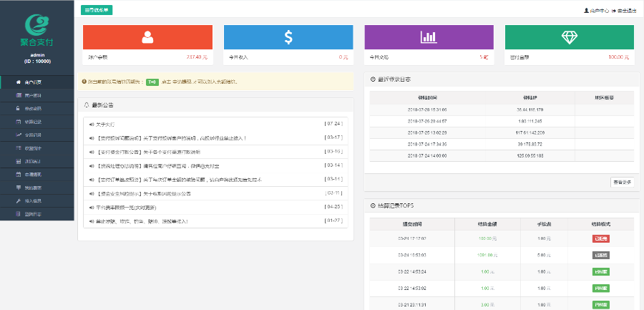This screenshot has height=310, width=644.
Task: Click the notebook icon for 登陆日志
Action: 18,214
